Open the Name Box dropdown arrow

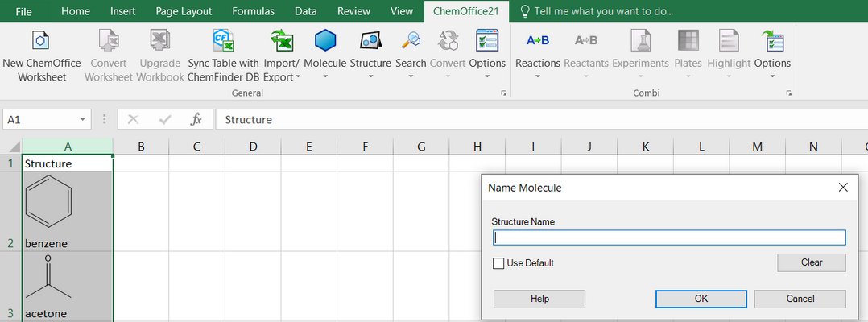(82, 119)
